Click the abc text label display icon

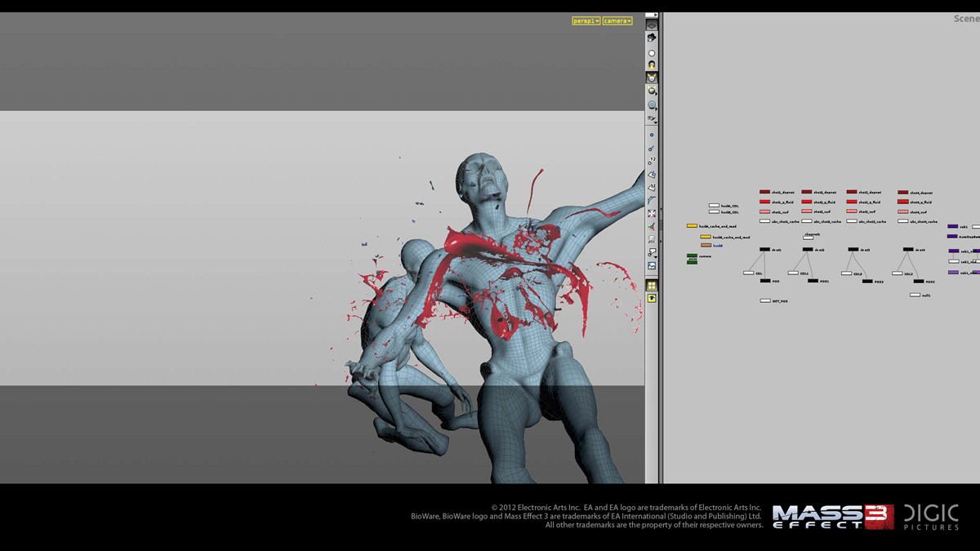point(652,240)
